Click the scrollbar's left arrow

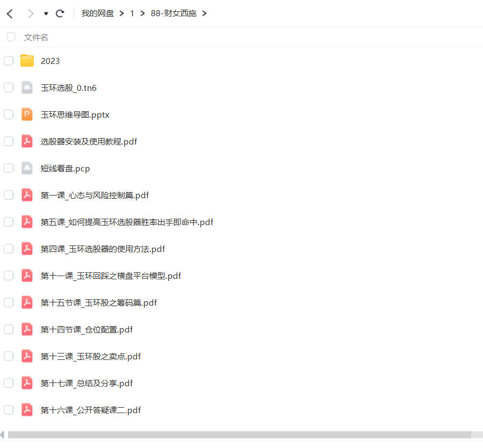tap(3, 435)
